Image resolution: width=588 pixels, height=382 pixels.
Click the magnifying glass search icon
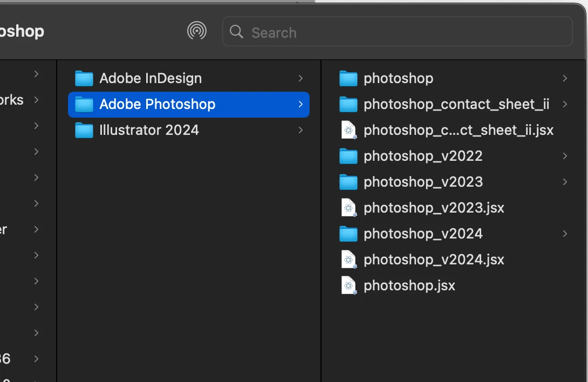(236, 32)
